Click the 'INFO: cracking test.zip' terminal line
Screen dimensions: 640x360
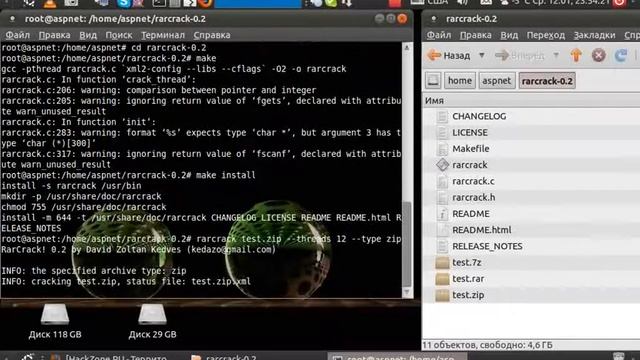pyautogui.click(x=126, y=281)
